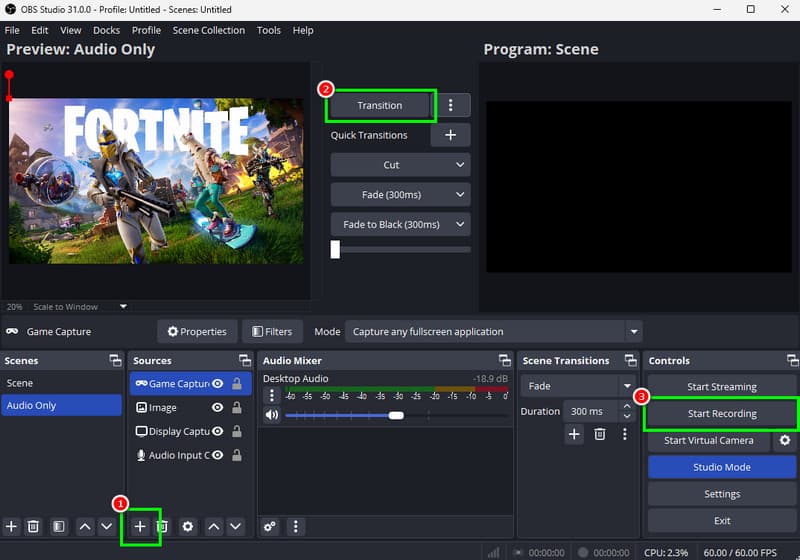Decrease transition duration with down arrow
Viewport: 800px width, 560px height.
coord(627,416)
